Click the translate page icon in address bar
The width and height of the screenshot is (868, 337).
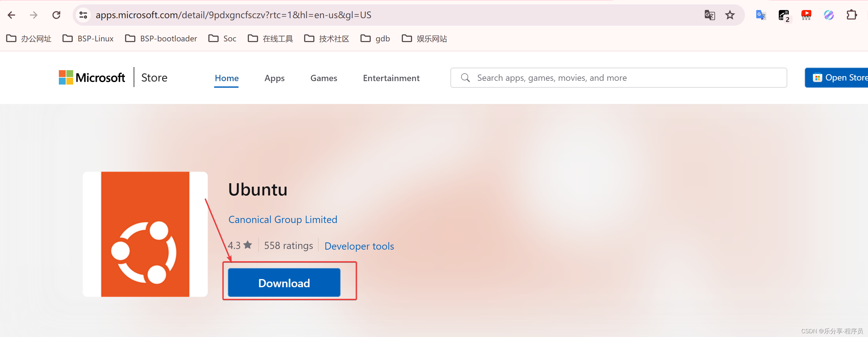(709, 15)
